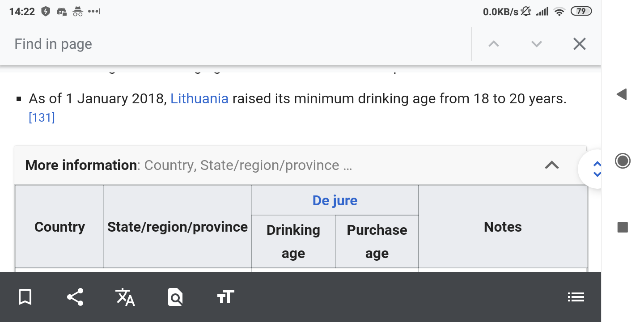
Task: Open the text size settings icon
Action: tap(225, 297)
